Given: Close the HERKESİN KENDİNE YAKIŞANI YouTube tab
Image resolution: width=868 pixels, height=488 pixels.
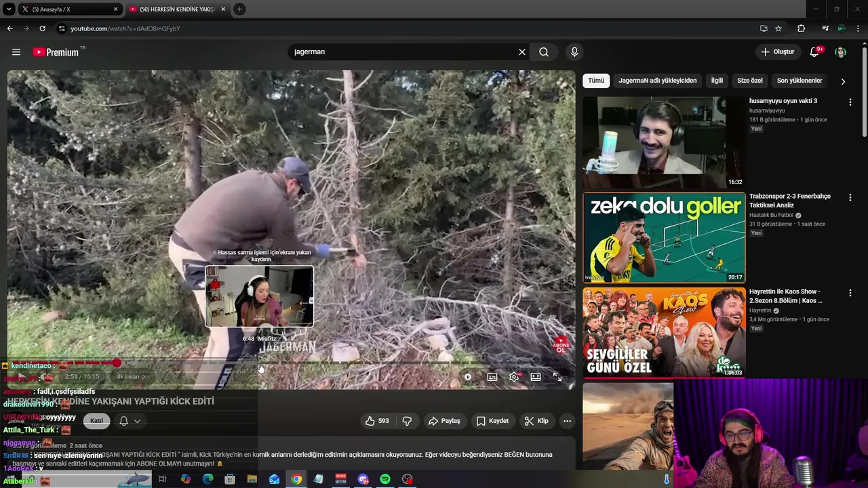Looking at the screenshot, I should (x=223, y=9).
